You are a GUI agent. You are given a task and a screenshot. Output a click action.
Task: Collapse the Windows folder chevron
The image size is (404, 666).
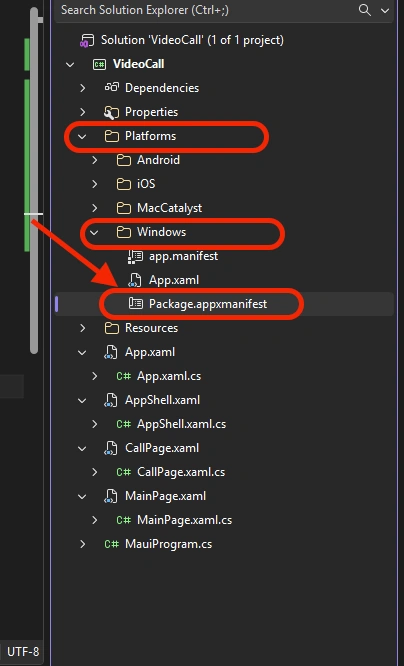click(x=94, y=232)
